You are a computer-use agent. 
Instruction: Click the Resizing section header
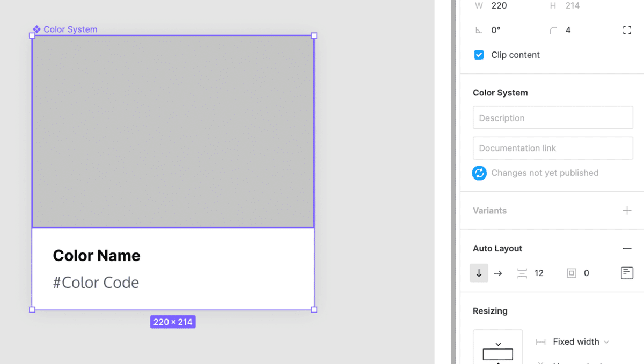point(490,311)
